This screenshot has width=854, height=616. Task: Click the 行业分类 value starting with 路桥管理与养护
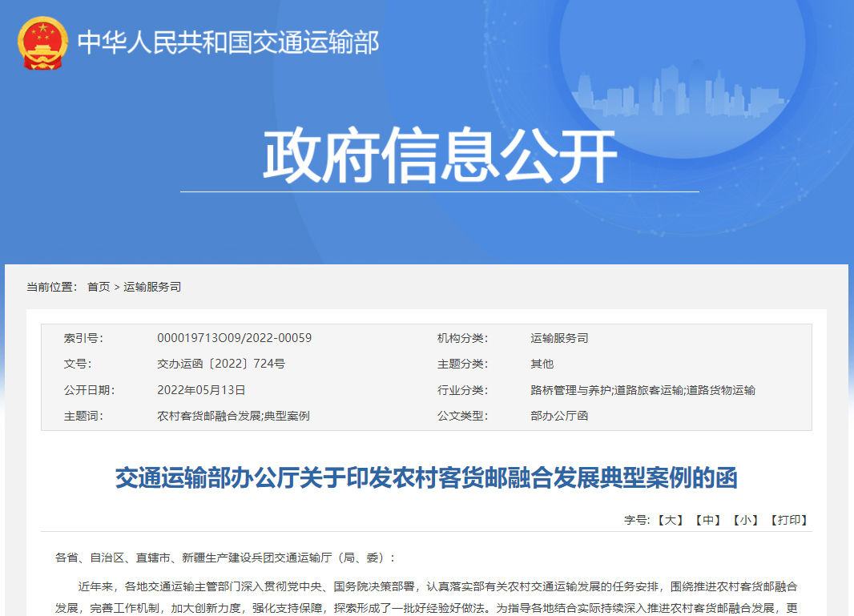pos(643,390)
